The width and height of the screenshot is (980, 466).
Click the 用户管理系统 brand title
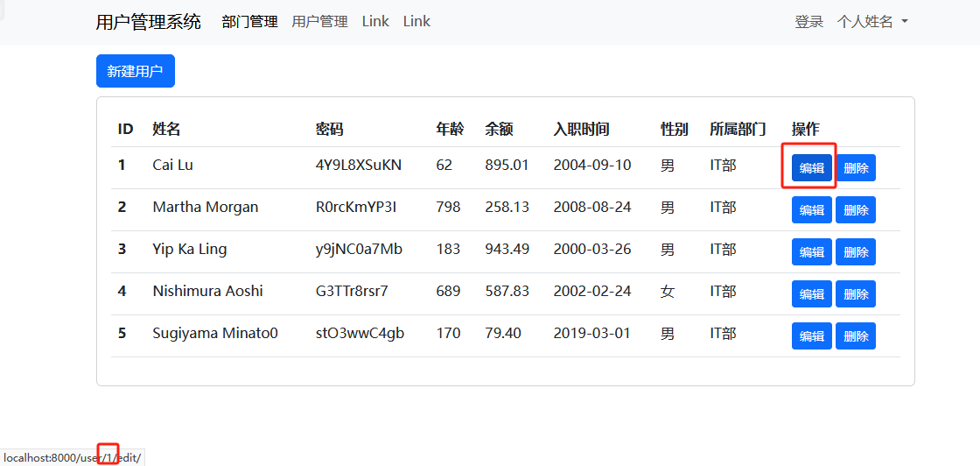[148, 22]
